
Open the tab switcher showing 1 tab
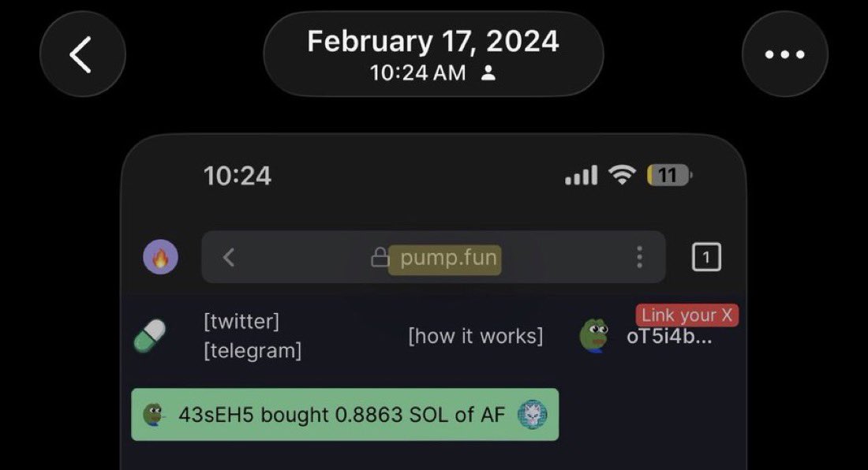[706, 257]
